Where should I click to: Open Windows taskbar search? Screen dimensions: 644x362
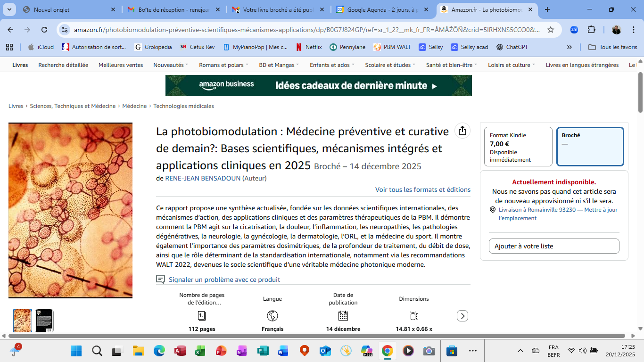(x=97, y=351)
